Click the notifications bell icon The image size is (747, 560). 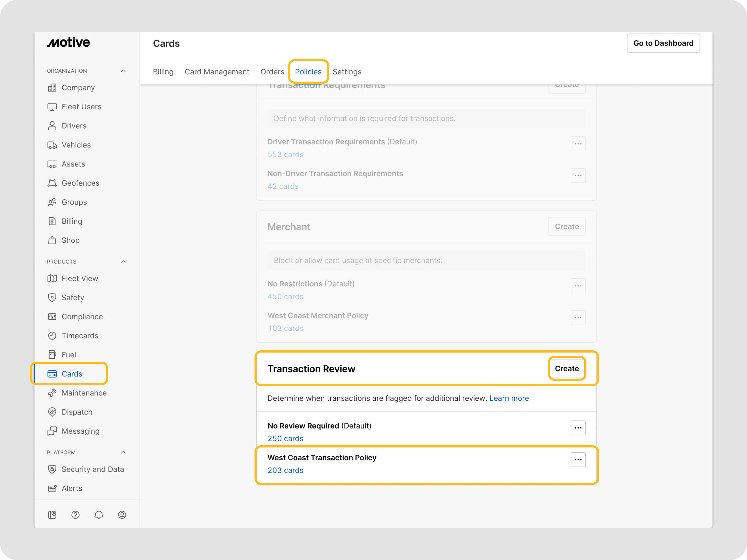coord(99,514)
